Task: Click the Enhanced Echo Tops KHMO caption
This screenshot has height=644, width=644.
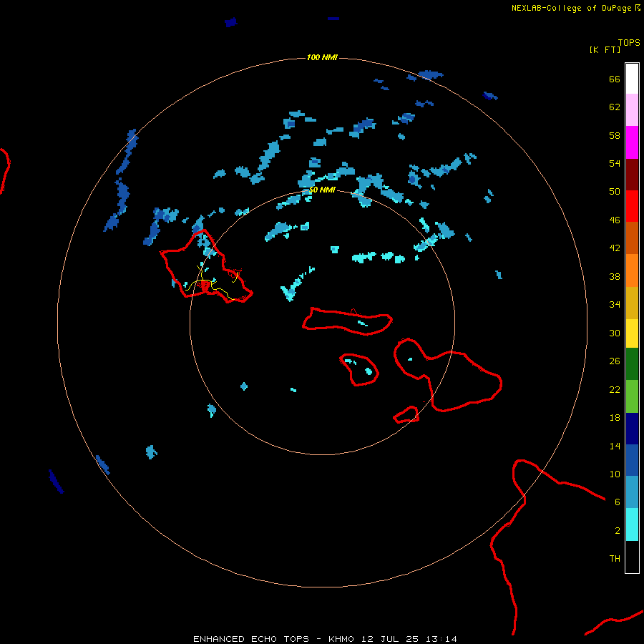Action: tap(325, 639)
